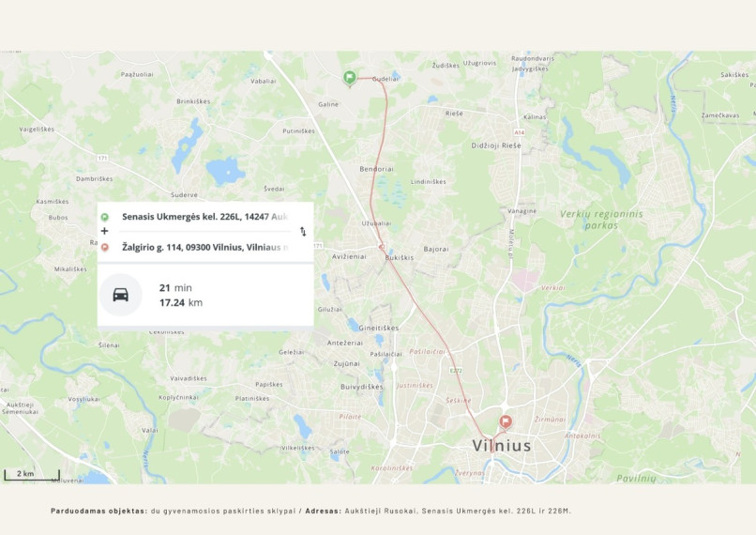Image resolution: width=756 pixels, height=535 pixels.
Task: Click the Šilėnai place label
Action: tap(109, 345)
